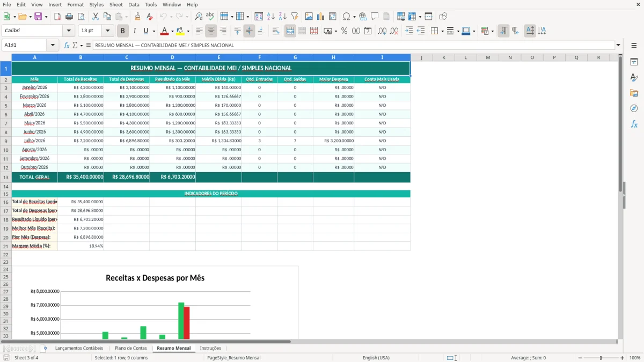Open the Conditional Formatting dropdown
Image resolution: width=644 pixels, height=362 pixels.
(x=492, y=31)
